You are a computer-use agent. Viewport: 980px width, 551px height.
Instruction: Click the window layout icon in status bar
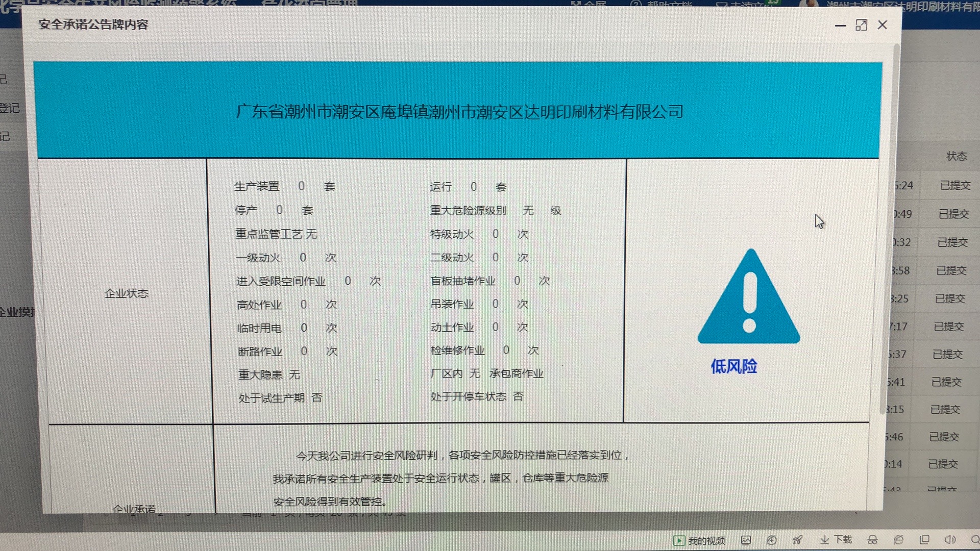coord(924,540)
